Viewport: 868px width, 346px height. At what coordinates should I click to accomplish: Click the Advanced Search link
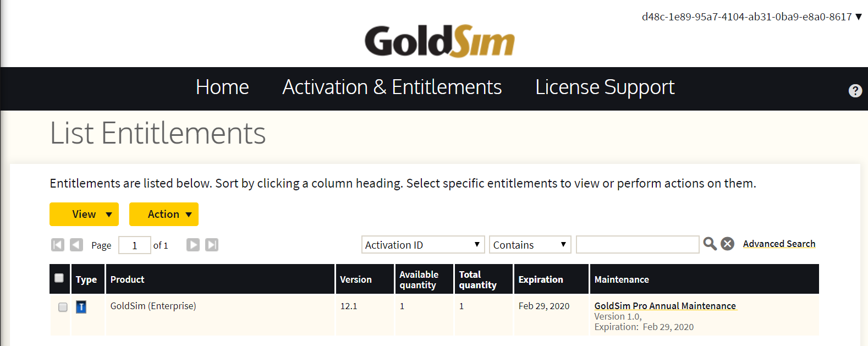point(779,244)
